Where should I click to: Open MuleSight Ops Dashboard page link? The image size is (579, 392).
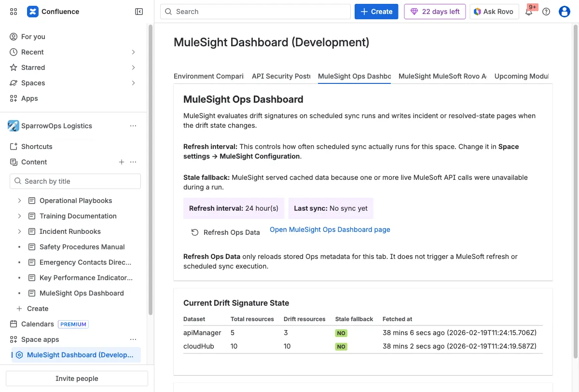[x=330, y=230]
